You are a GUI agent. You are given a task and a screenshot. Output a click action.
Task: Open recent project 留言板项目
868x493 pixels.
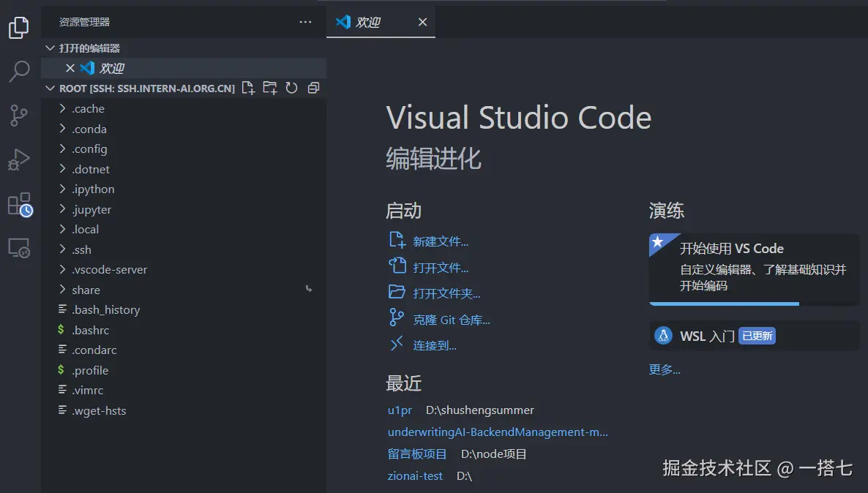(417, 454)
